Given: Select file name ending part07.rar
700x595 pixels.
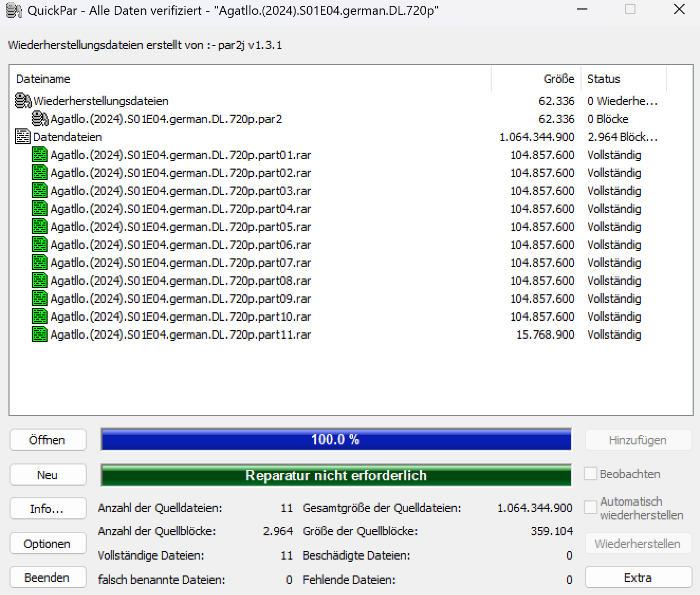Looking at the screenshot, I should pyautogui.click(x=181, y=263).
